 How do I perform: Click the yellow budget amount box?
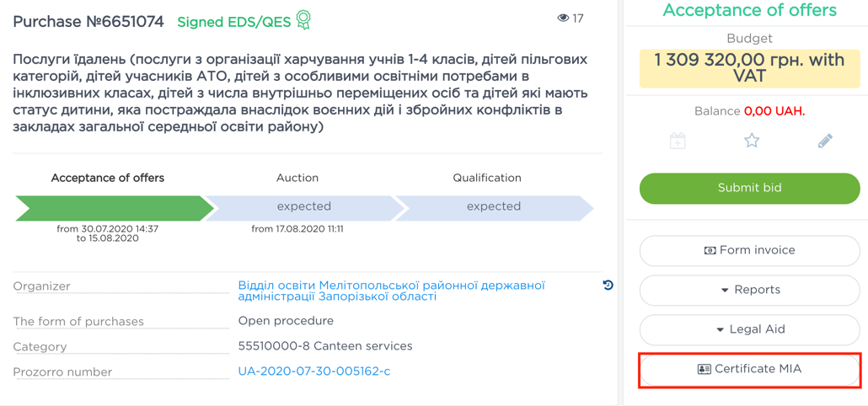tap(749, 68)
